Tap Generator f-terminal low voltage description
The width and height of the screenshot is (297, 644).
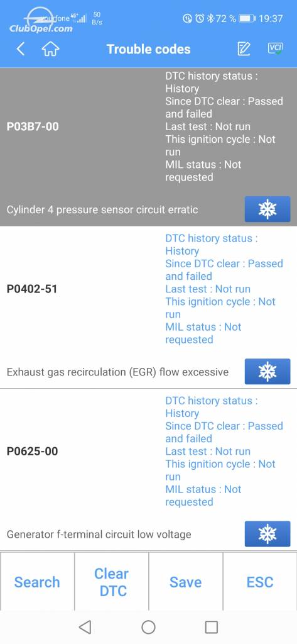(x=99, y=535)
